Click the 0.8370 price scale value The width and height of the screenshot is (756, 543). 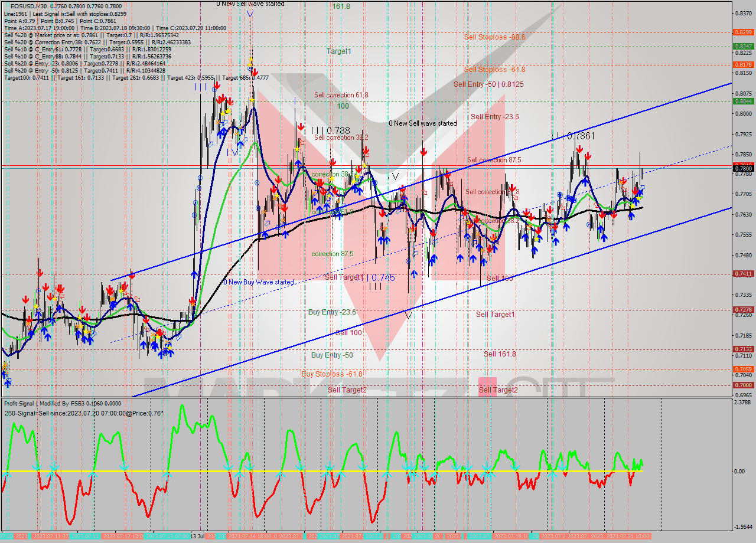tap(742, 13)
